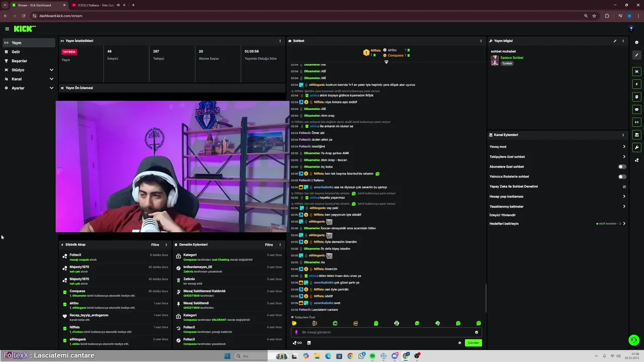
Task: Click the Kick logo
Action: (x=24, y=29)
